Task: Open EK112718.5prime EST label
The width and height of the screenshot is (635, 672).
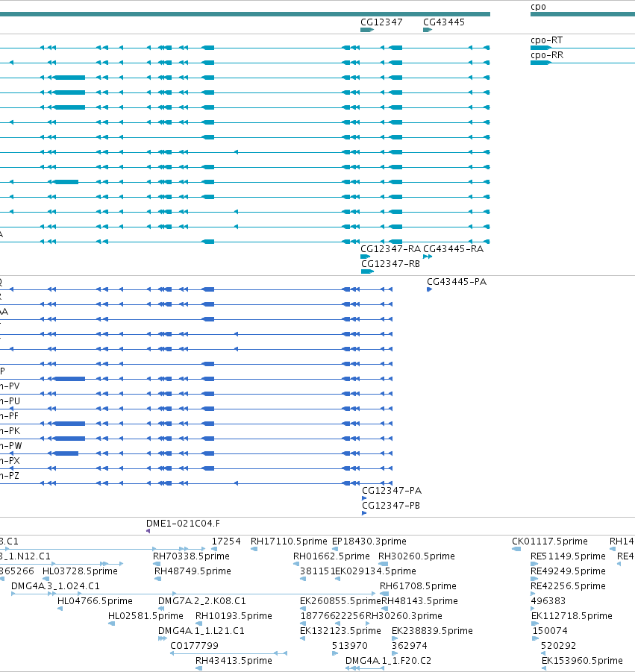Action: [x=572, y=616]
